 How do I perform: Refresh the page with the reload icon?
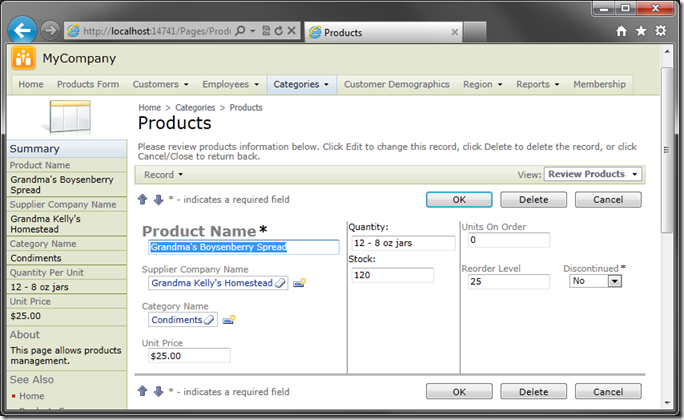[x=279, y=31]
